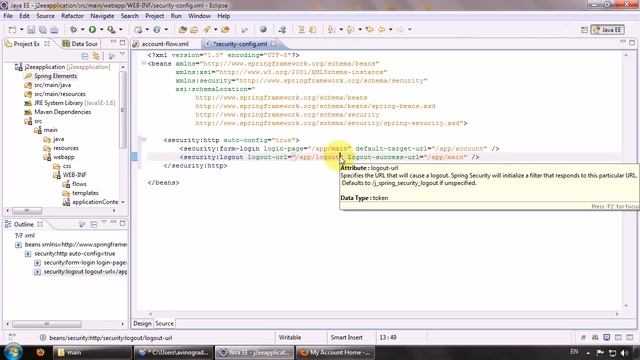Toggle Link with Editor in Project Explorer
Image resolution: width=640 pixels, height=360 pixels.
click(x=96, y=56)
